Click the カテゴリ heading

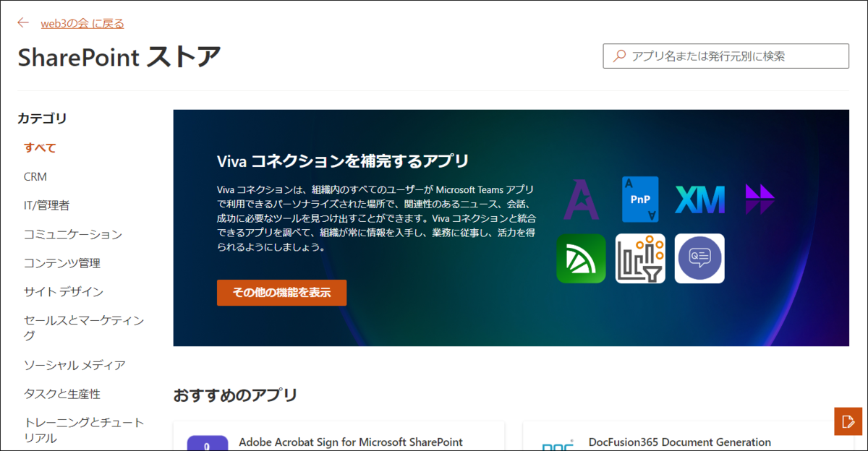tap(42, 119)
